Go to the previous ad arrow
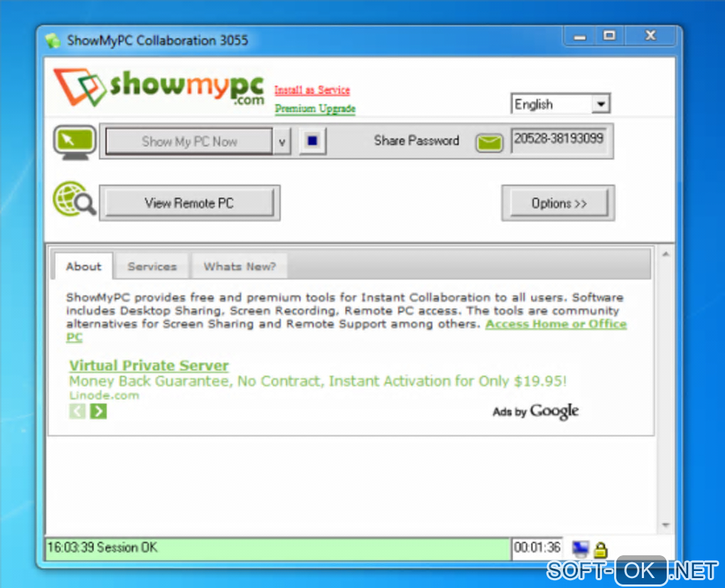This screenshot has width=725, height=588. [x=77, y=411]
